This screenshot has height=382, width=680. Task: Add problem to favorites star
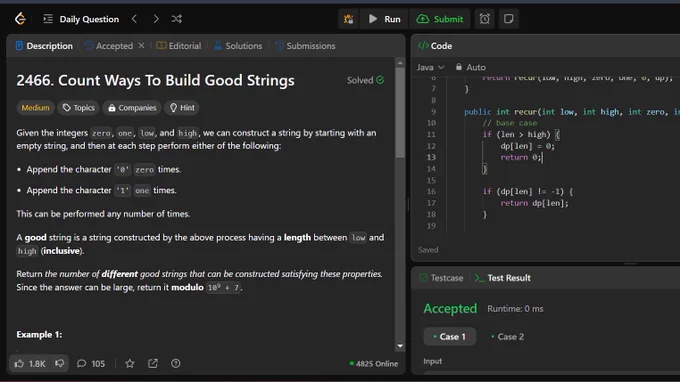tap(130, 363)
